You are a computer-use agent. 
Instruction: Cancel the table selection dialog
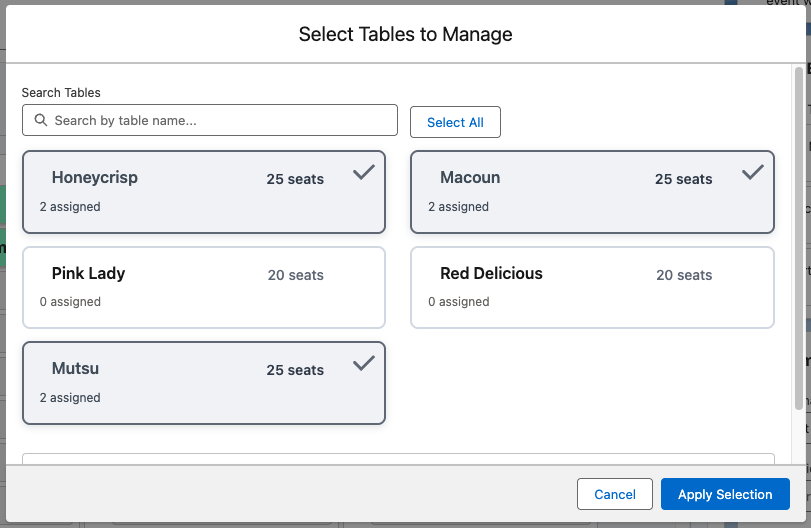tap(614, 494)
